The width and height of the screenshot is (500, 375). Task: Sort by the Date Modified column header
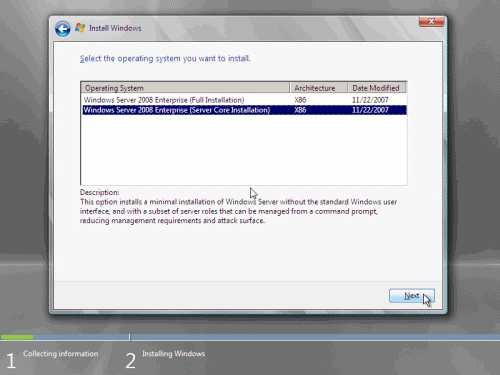point(377,88)
